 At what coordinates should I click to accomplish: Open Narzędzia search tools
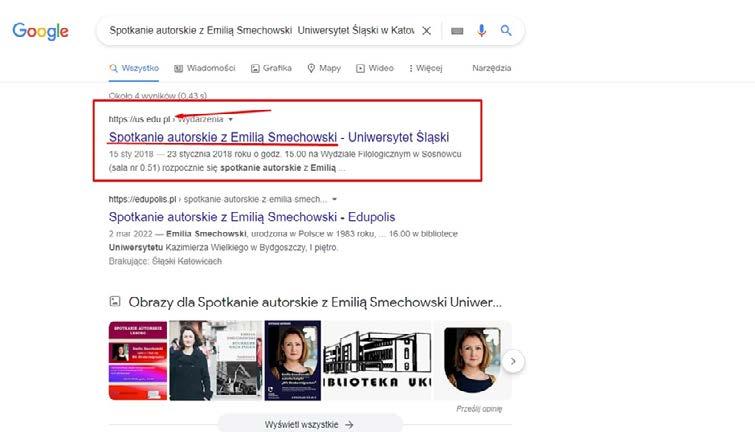click(492, 68)
